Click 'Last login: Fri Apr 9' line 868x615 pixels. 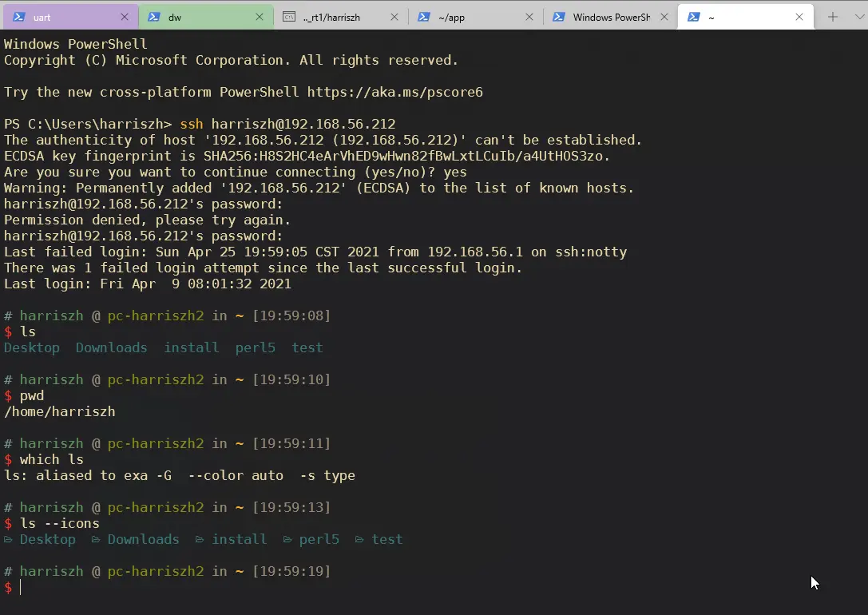coord(147,284)
